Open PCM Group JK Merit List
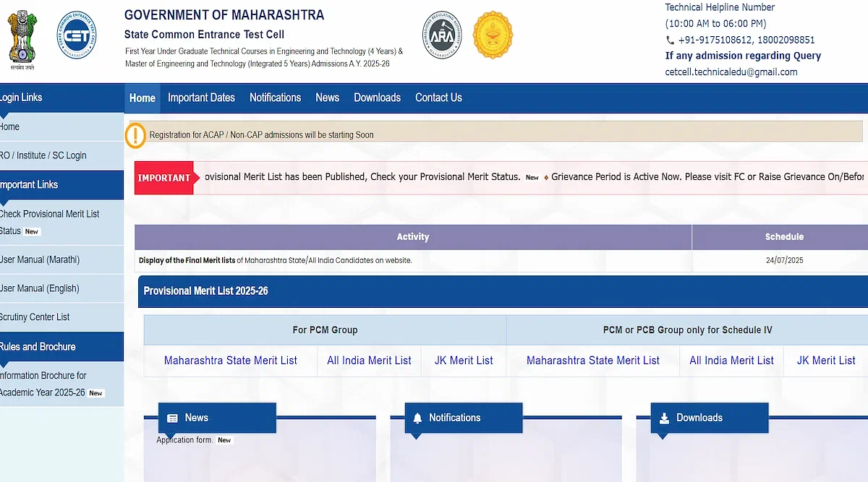Viewport: 868px width, 482px height. click(464, 361)
